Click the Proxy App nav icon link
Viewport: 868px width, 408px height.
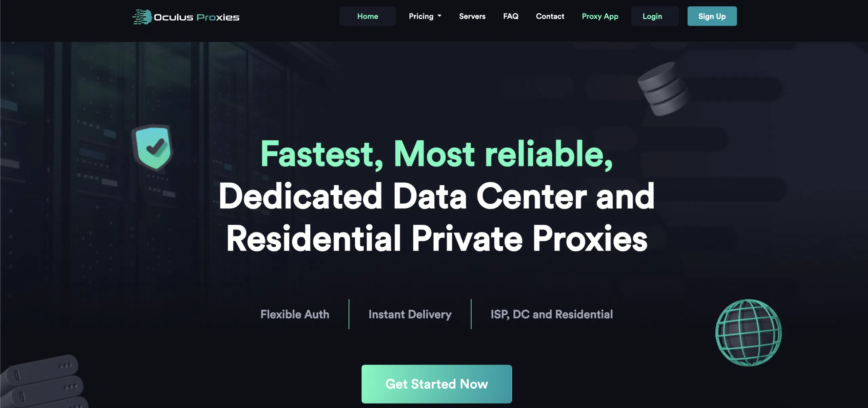(x=599, y=16)
